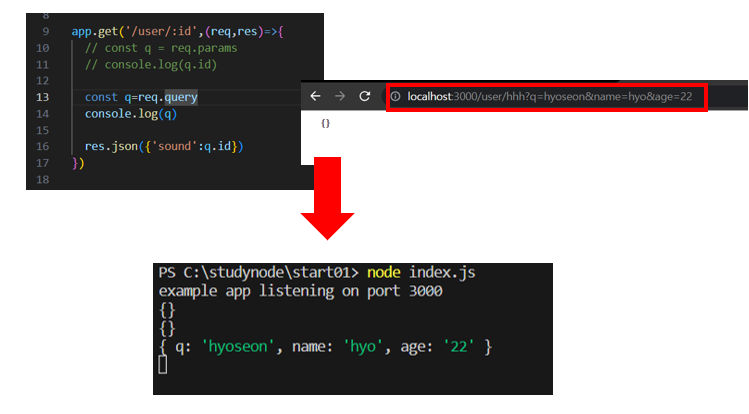Open site info icon in address bar

point(396,96)
